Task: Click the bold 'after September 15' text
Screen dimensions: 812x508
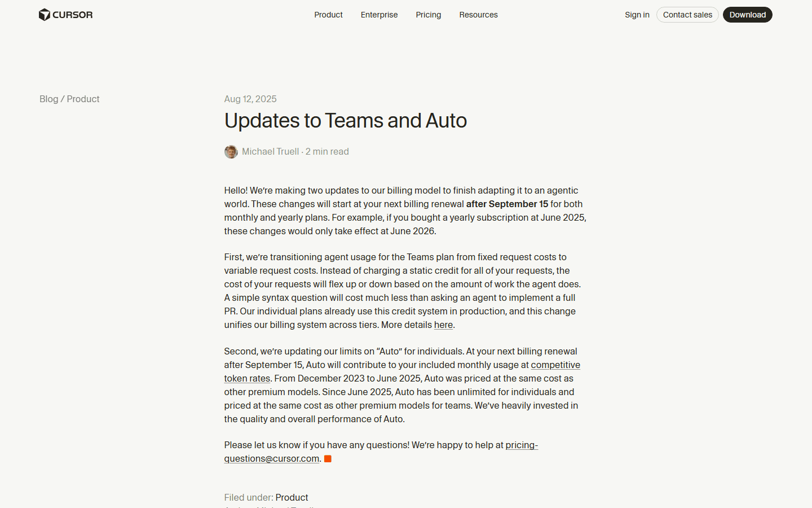Action: pos(507,204)
